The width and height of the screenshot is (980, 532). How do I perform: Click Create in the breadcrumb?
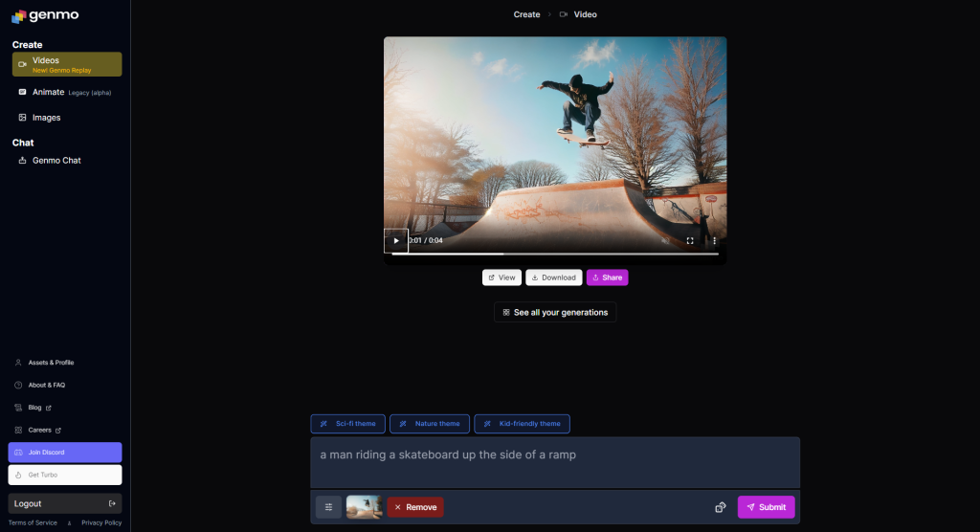click(x=527, y=14)
